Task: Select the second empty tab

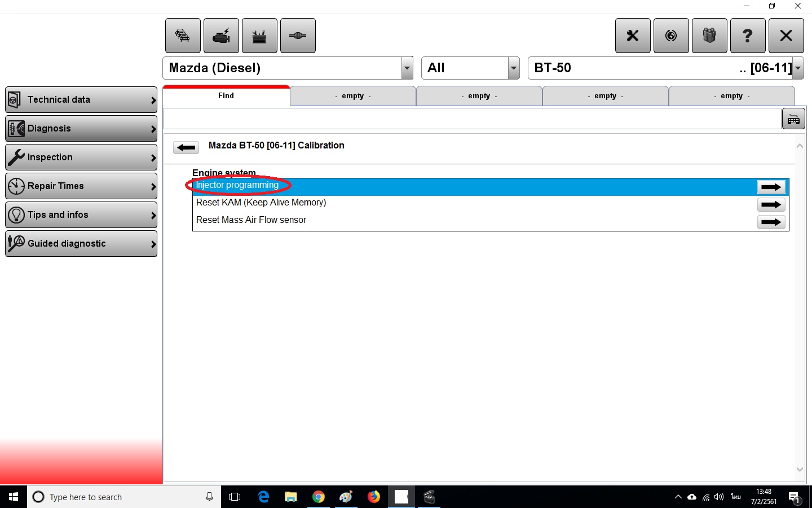Action: coord(479,96)
